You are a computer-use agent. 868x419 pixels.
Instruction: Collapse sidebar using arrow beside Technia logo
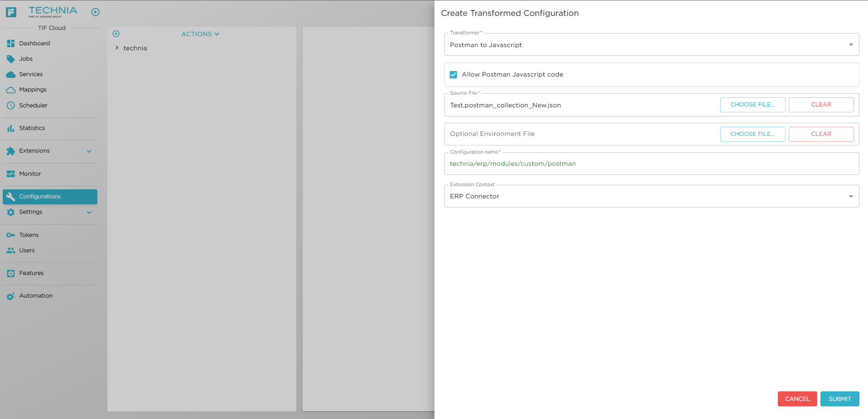click(x=95, y=12)
